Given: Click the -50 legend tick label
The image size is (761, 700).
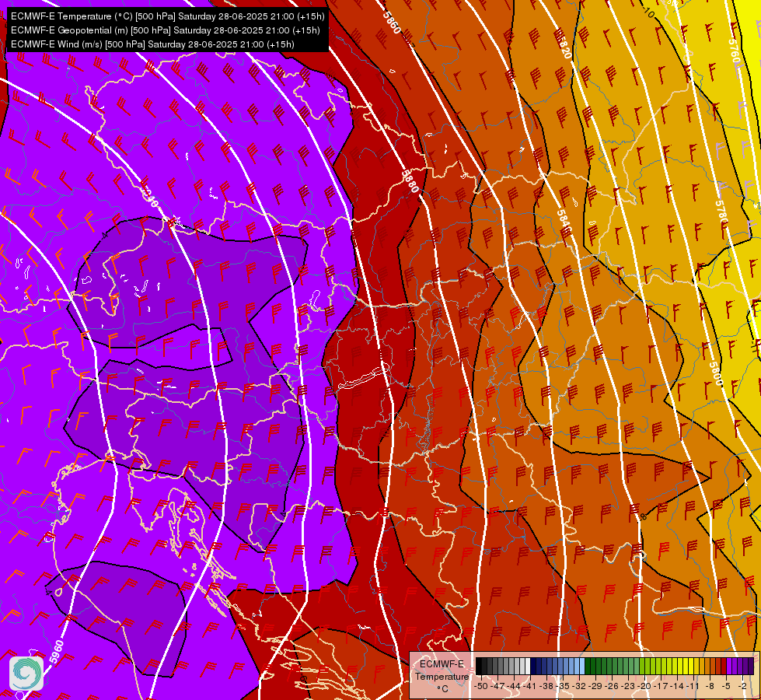Looking at the screenshot, I should (x=481, y=686).
